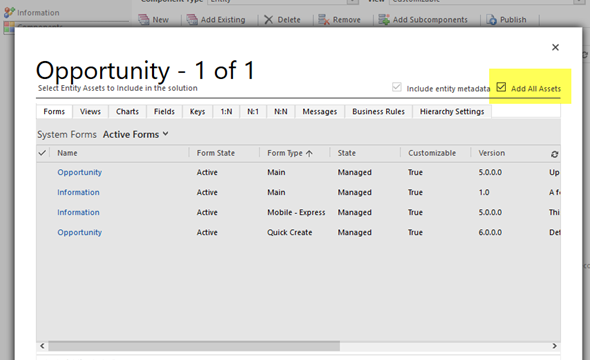Click the horizontal scrollbar thumb
Screen dimensions: 590x360
click(x=194, y=346)
